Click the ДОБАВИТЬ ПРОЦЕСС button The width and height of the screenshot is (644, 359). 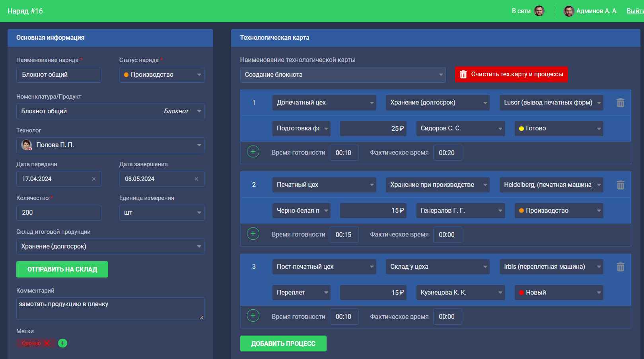tap(283, 343)
